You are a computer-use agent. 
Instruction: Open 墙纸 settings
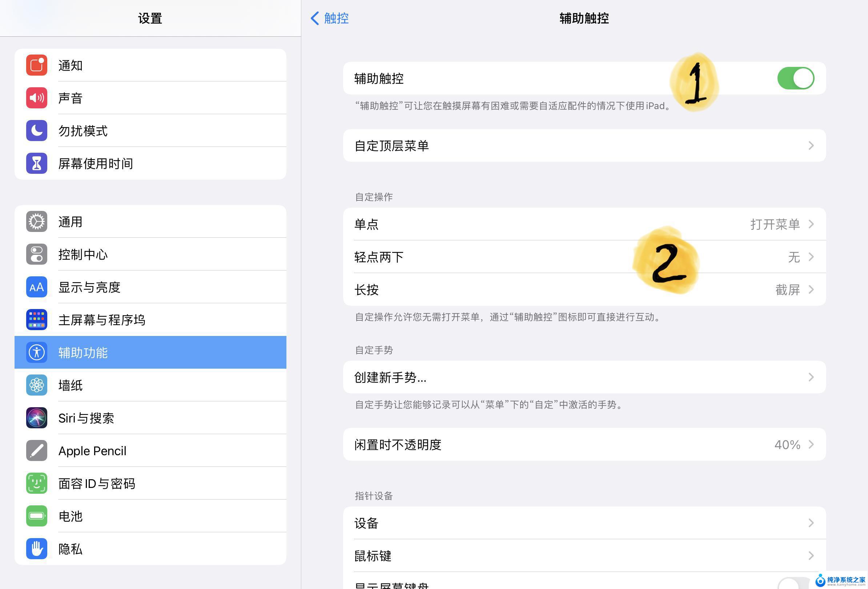pos(150,385)
